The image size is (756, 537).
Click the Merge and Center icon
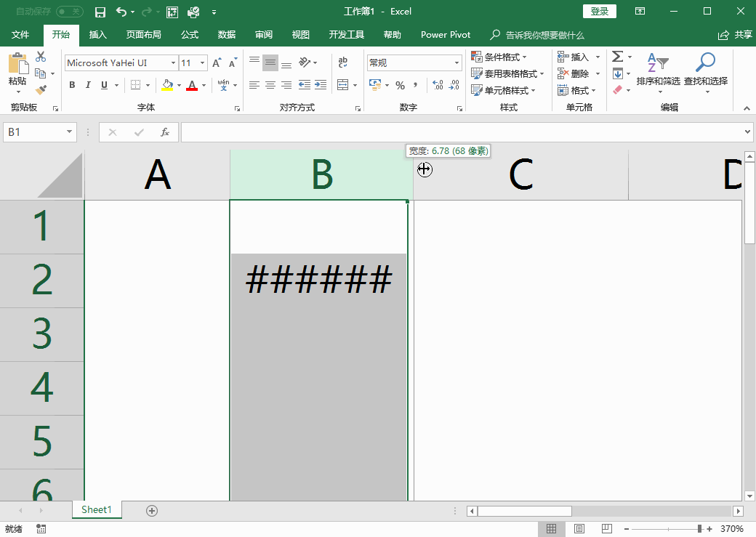tap(343, 85)
